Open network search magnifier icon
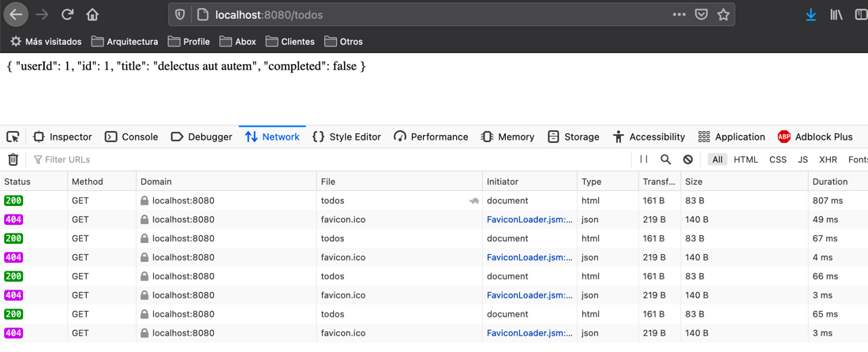Viewport: 868px width, 352px height. [666, 159]
